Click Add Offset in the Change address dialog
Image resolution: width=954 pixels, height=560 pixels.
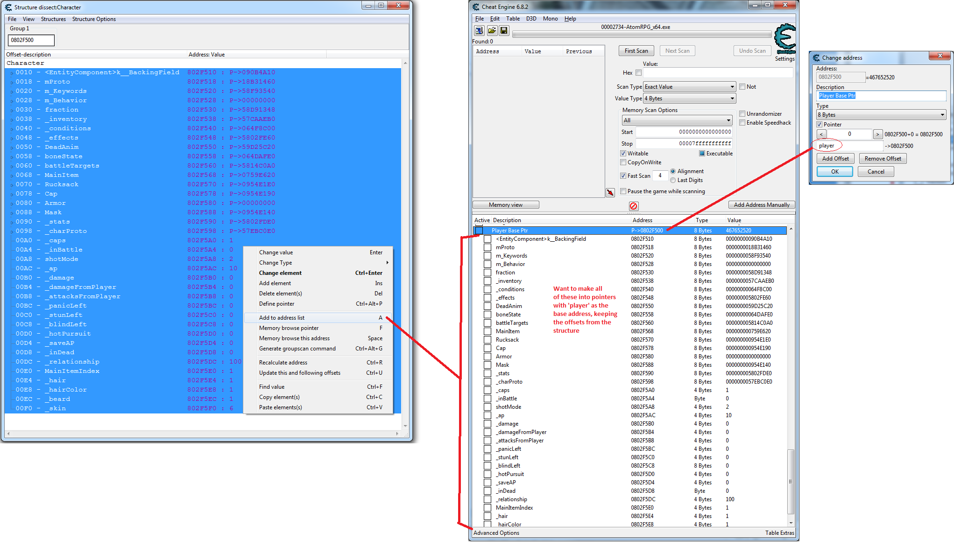[835, 158]
